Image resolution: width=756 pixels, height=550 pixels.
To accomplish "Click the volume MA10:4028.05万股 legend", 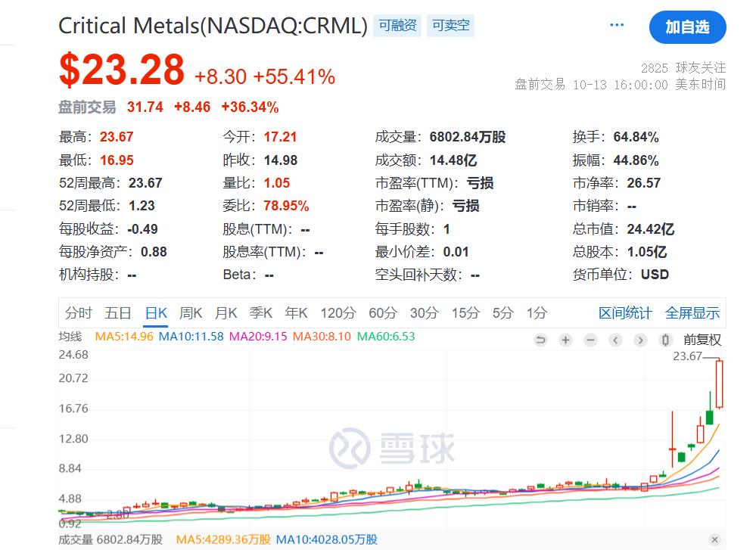I will point(326,539).
